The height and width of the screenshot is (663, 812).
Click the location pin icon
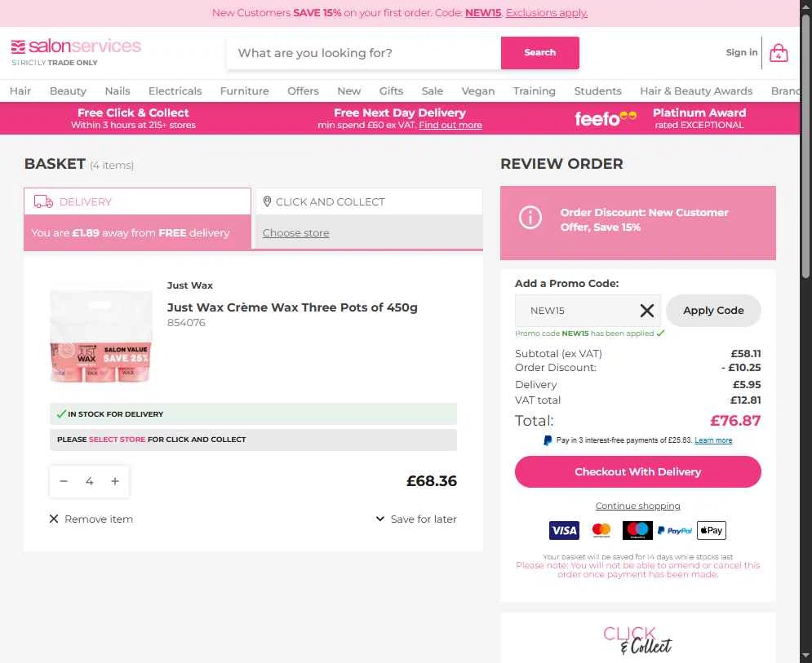tap(267, 201)
